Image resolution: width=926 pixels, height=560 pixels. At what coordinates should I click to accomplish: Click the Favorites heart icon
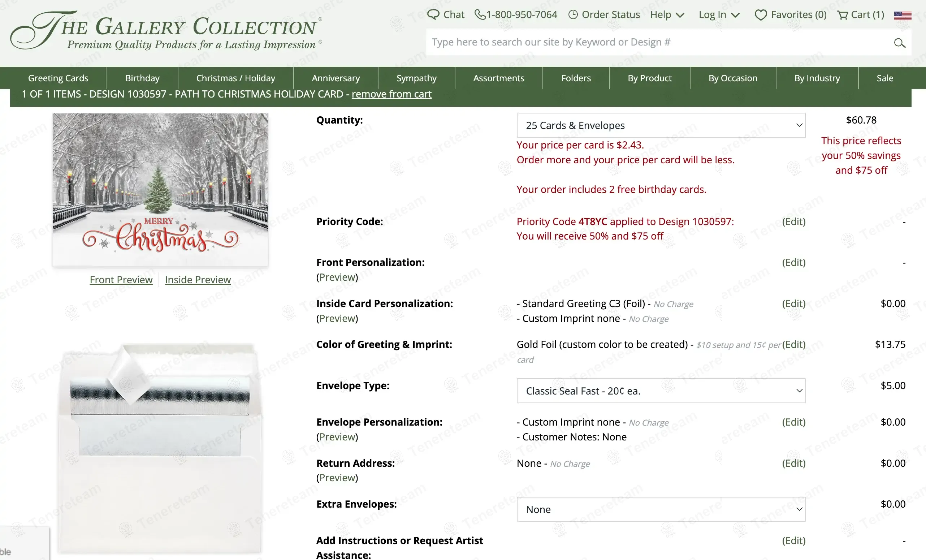pyautogui.click(x=760, y=15)
